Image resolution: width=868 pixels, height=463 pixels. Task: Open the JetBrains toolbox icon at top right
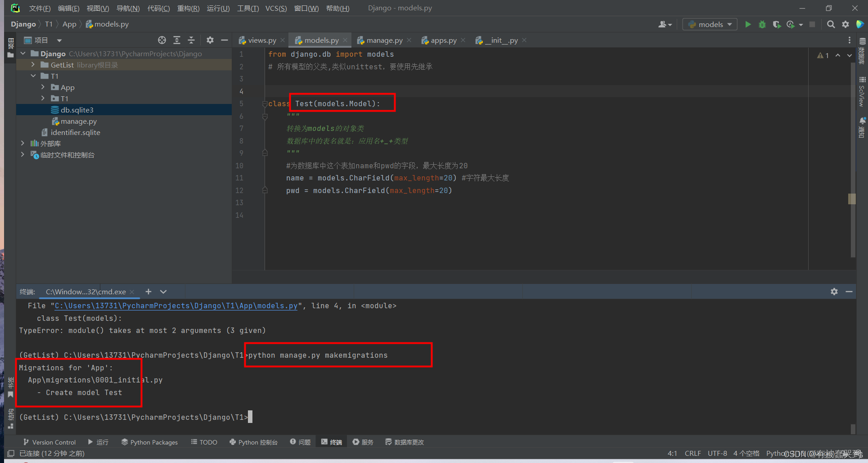point(860,24)
